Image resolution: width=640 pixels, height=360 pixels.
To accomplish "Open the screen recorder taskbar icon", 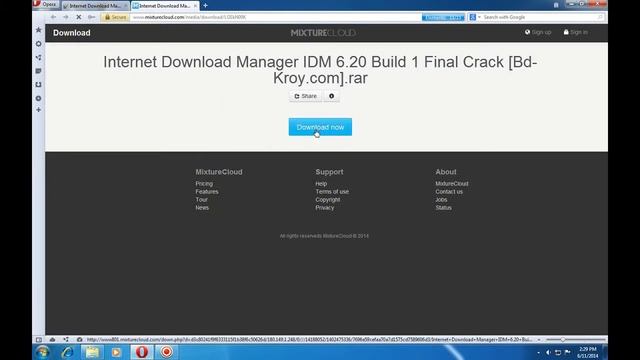I will pos(167,352).
